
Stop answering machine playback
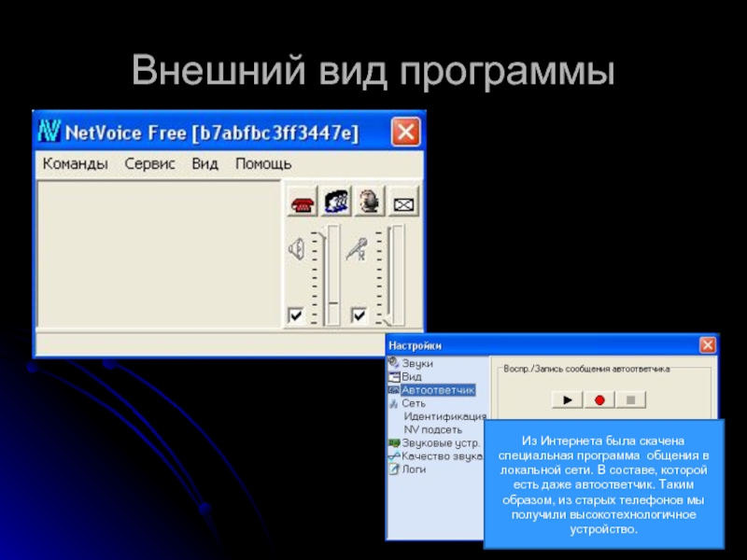coord(631,400)
